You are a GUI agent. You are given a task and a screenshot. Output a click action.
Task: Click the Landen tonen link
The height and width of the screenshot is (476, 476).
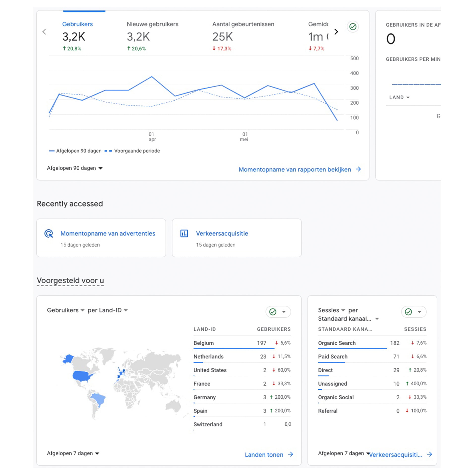click(x=264, y=454)
